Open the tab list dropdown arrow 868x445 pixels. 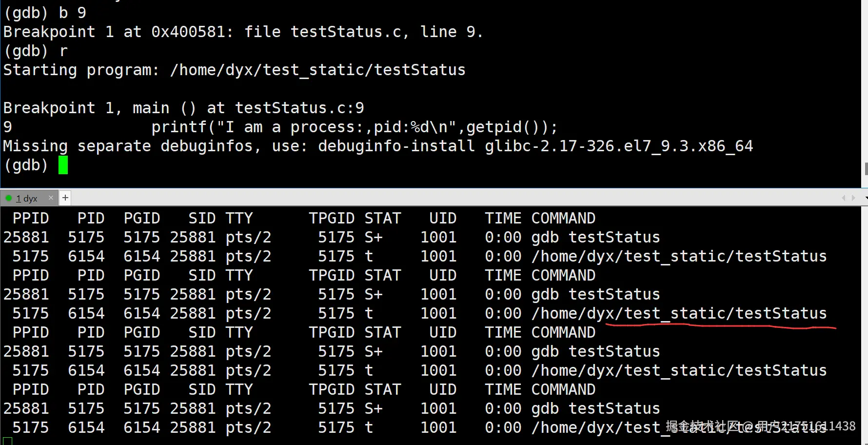(866, 198)
